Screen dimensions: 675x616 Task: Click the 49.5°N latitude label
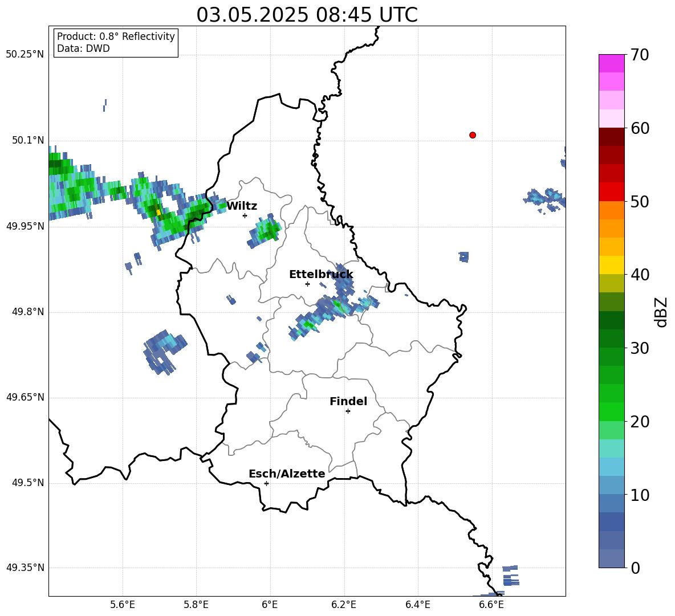tap(28, 483)
